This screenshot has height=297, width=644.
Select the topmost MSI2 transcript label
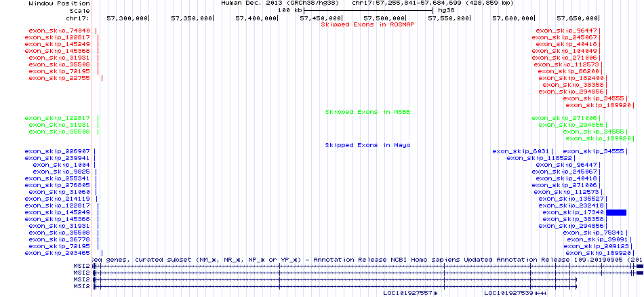[x=81, y=266]
